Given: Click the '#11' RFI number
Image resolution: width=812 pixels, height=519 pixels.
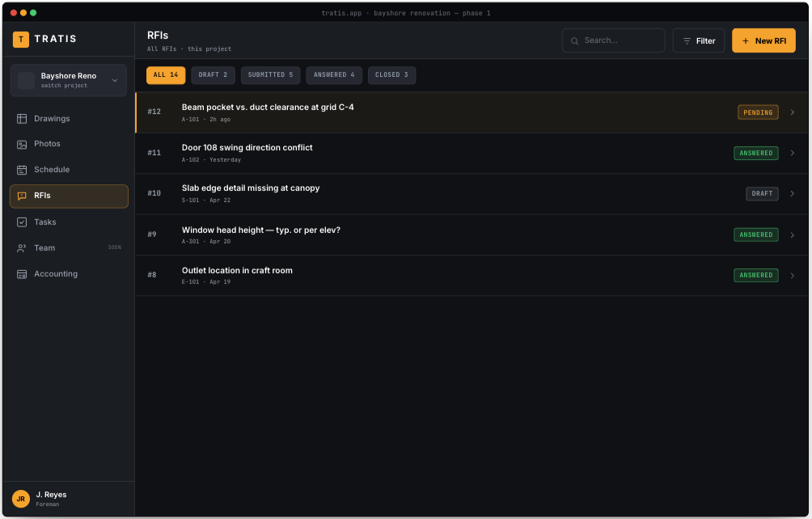Looking at the screenshot, I should [x=154, y=153].
